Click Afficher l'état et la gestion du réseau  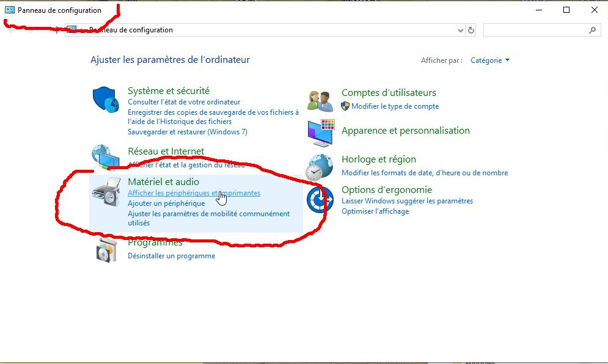[186, 165]
